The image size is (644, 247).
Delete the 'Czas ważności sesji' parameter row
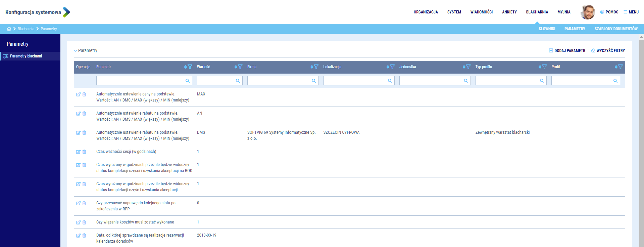pos(84,152)
